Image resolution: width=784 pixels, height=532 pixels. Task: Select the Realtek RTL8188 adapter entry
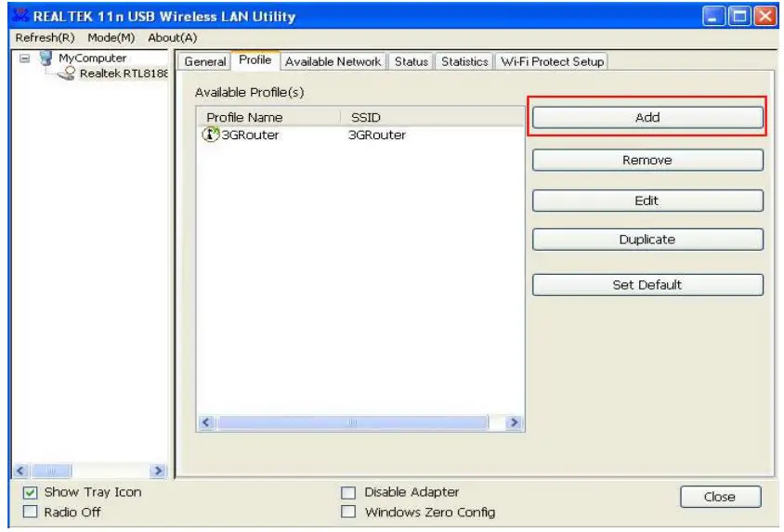click(124, 73)
